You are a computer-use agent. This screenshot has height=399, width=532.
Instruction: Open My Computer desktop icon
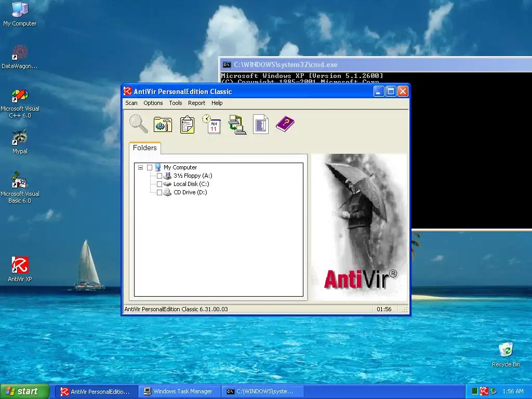[x=20, y=14]
